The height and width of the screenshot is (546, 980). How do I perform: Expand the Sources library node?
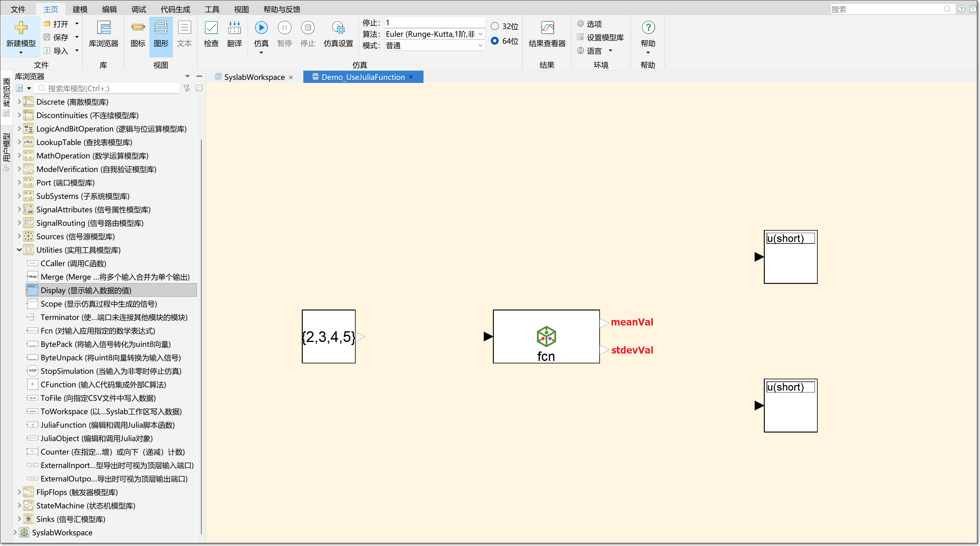19,236
